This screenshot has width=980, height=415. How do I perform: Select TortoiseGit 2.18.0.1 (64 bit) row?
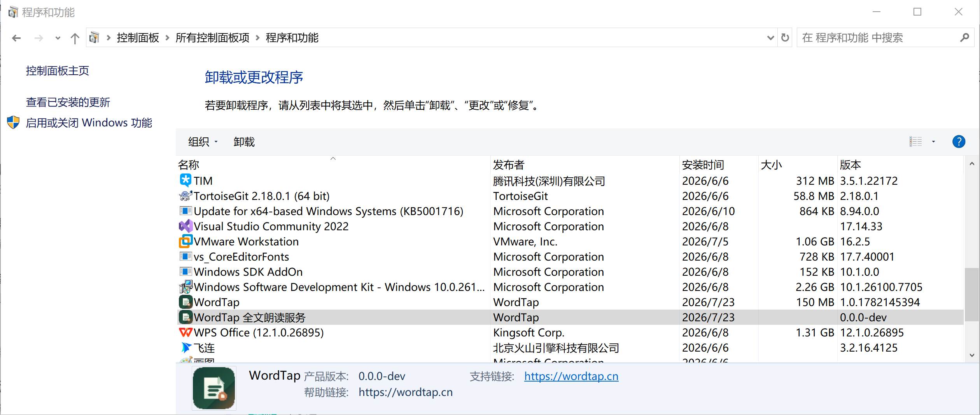coord(570,196)
